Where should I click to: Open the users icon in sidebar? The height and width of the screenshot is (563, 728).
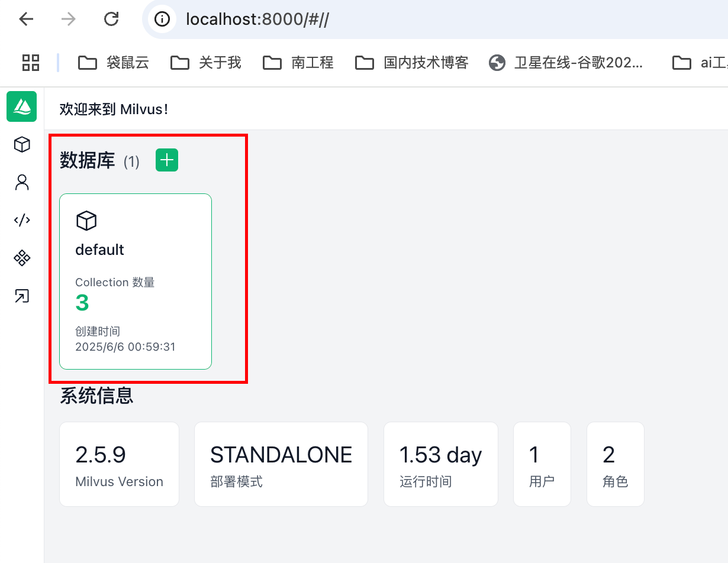22,182
